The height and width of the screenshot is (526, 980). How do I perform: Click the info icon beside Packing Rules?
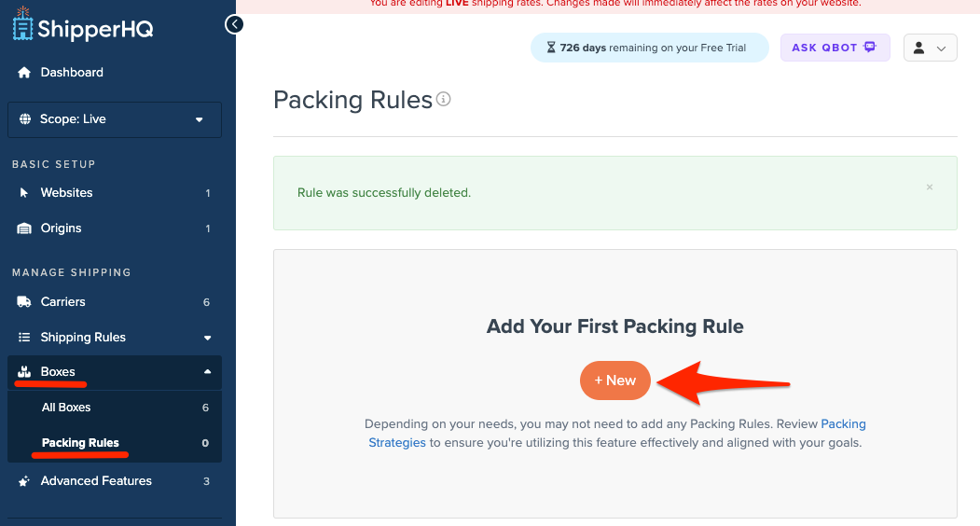pos(444,99)
